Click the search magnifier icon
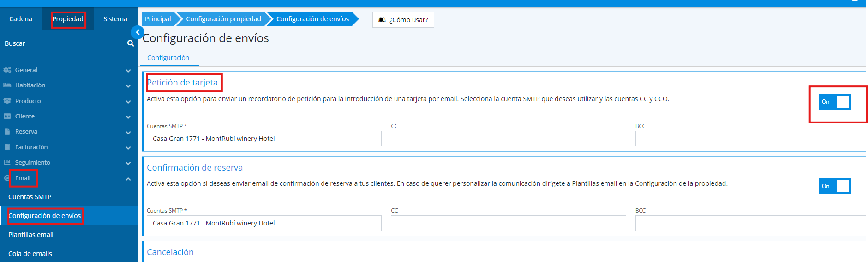Viewport: 868px width, 262px height. (131, 43)
